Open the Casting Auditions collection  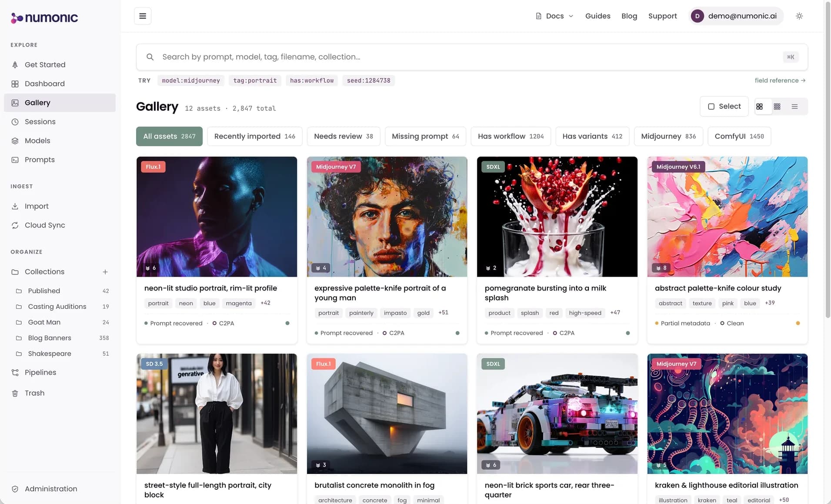click(x=62, y=307)
